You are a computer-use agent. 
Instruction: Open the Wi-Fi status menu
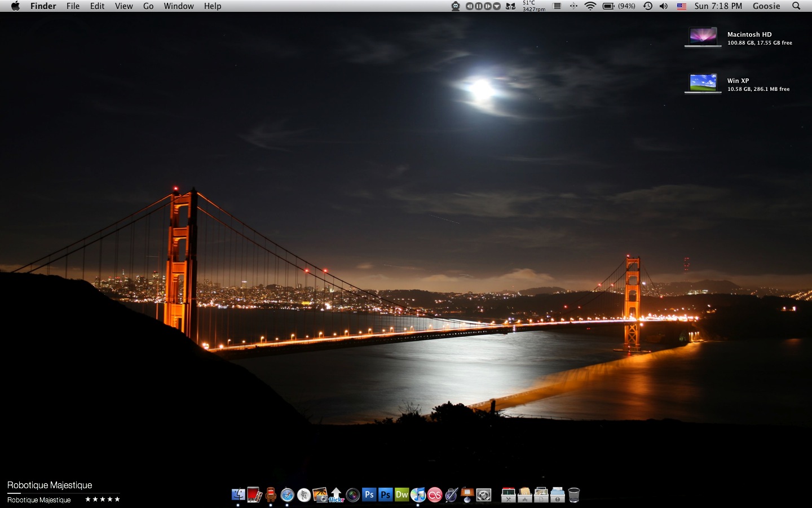click(x=590, y=6)
